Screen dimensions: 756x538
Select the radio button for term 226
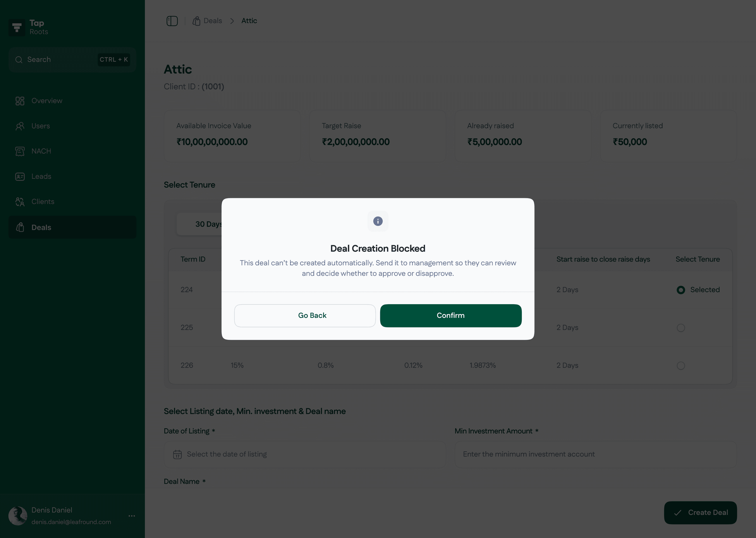681,365
